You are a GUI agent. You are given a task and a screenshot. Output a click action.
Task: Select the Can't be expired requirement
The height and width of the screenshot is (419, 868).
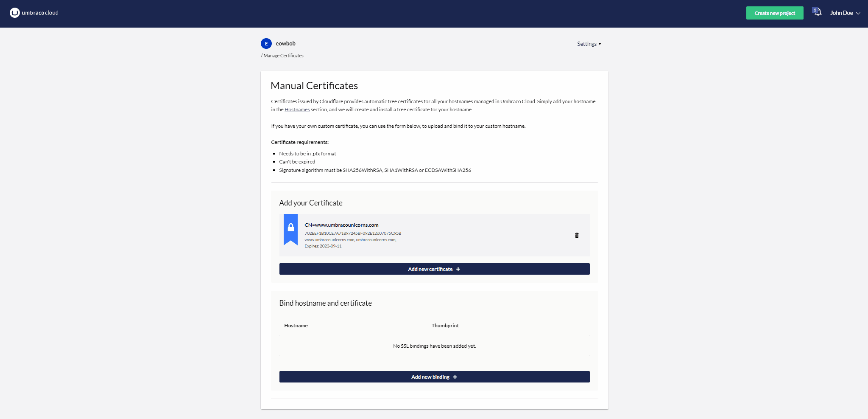tap(297, 162)
